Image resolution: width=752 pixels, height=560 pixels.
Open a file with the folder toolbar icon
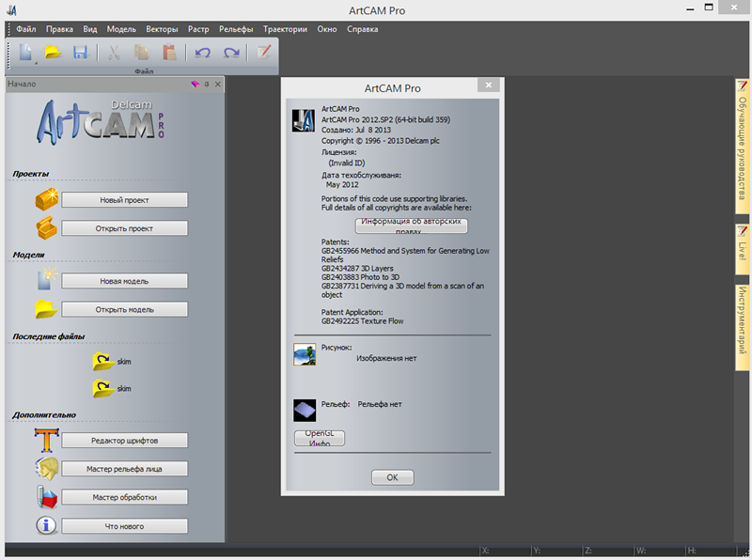(54, 52)
